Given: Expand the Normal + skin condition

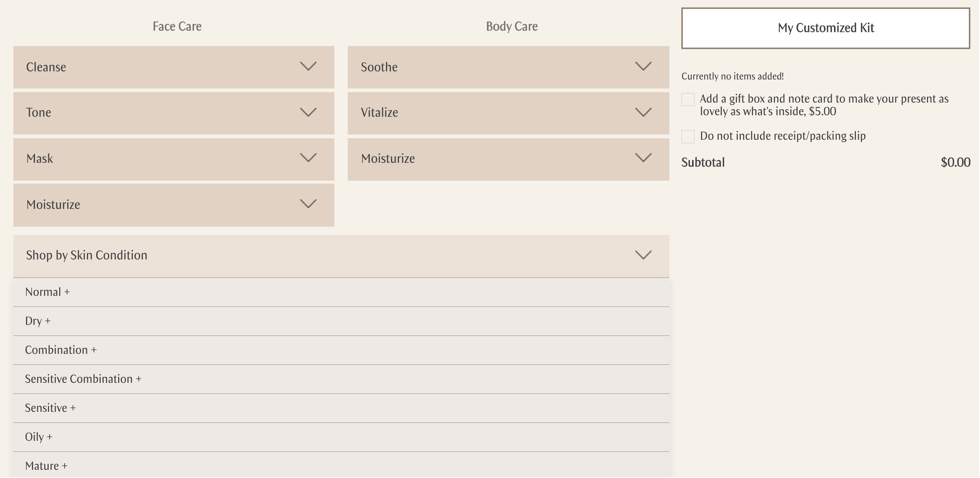Looking at the screenshot, I should (341, 292).
